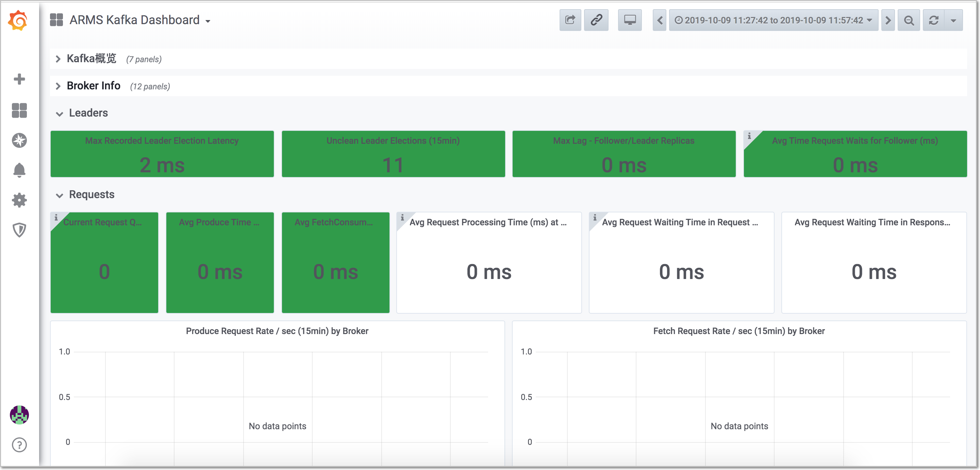Click the dashboard grid icon beside title
Screen dimensions: 980x470
click(x=56, y=20)
